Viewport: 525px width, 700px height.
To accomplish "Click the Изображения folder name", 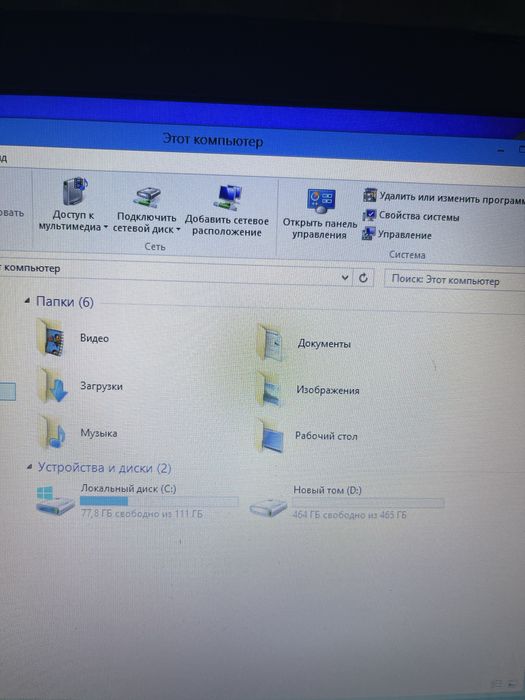I will (x=328, y=390).
